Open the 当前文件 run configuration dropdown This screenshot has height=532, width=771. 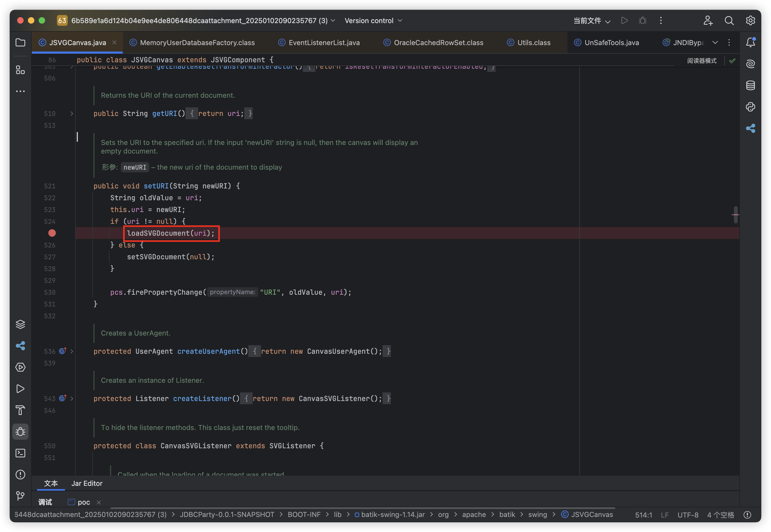click(x=592, y=21)
